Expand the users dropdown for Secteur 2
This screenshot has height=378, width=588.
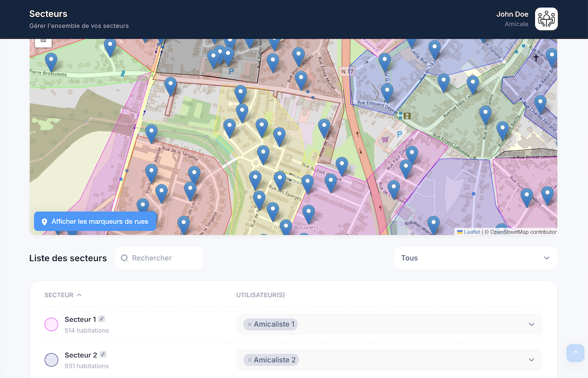click(531, 360)
